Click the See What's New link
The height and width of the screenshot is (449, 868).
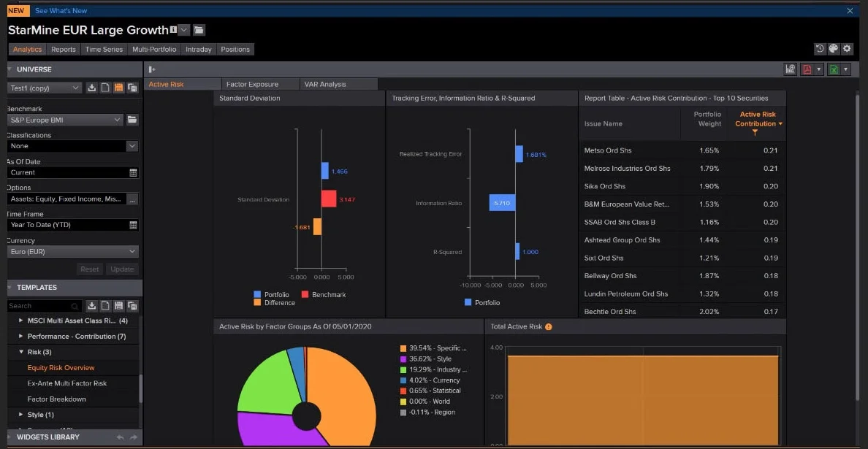pyautogui.click(x=61, y=10)
